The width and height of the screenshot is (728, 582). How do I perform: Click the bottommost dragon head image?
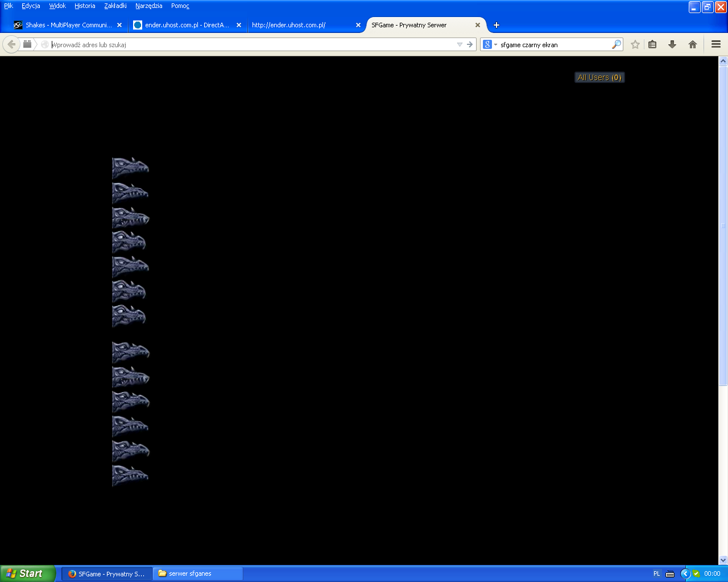point(130,475)
